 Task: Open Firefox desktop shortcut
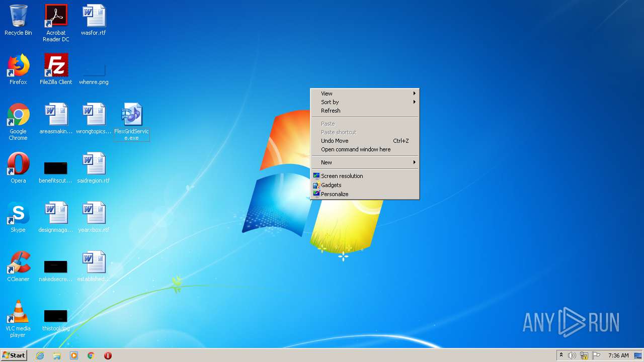18,69
